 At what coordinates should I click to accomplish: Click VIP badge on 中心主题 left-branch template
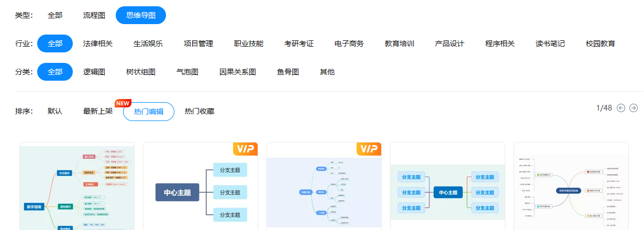click(246, 149)
